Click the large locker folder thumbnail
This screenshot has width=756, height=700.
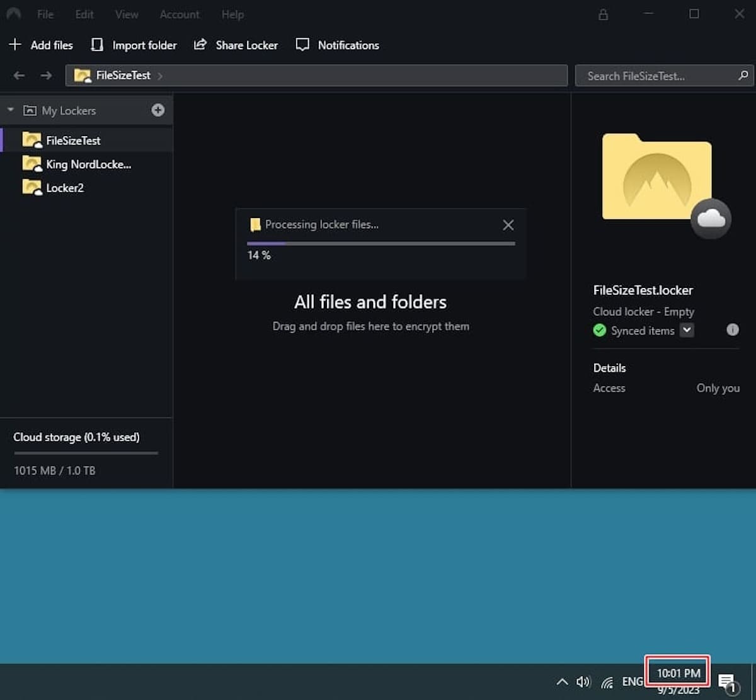tap(657, 176)
